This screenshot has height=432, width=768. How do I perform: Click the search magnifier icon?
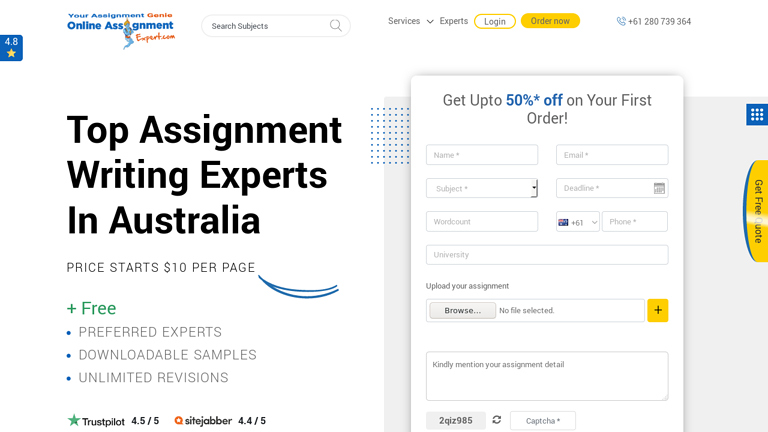336,26
